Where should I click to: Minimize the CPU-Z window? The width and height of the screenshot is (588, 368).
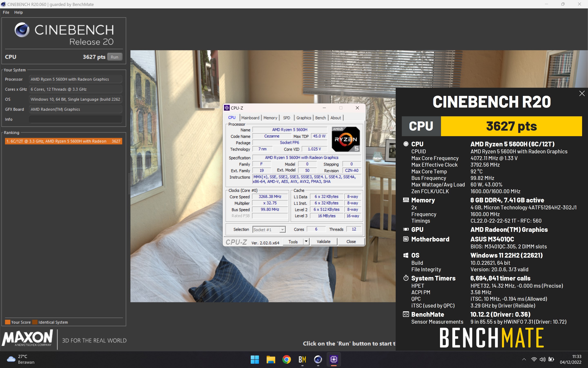324,108
